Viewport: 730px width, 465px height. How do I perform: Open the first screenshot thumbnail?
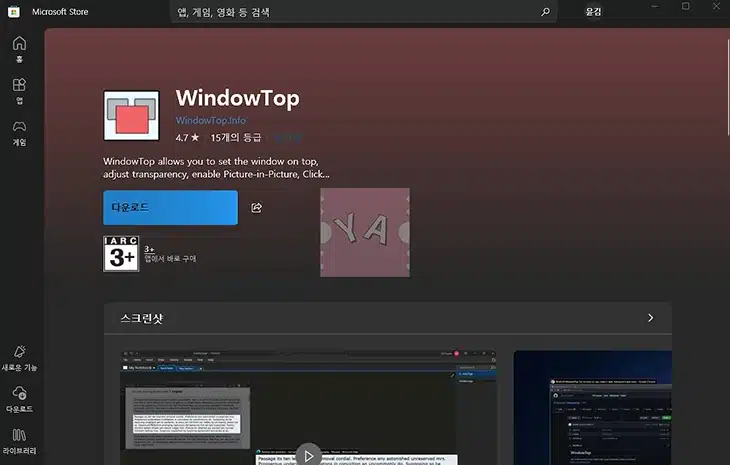[308, 407]
